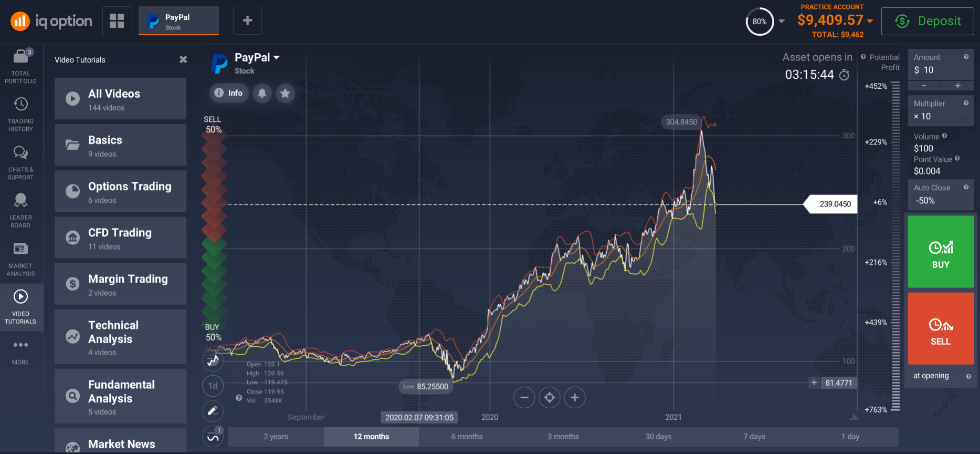Select the 7 days time range
Screen dimensions: 980x454
(x=754, y=437)
